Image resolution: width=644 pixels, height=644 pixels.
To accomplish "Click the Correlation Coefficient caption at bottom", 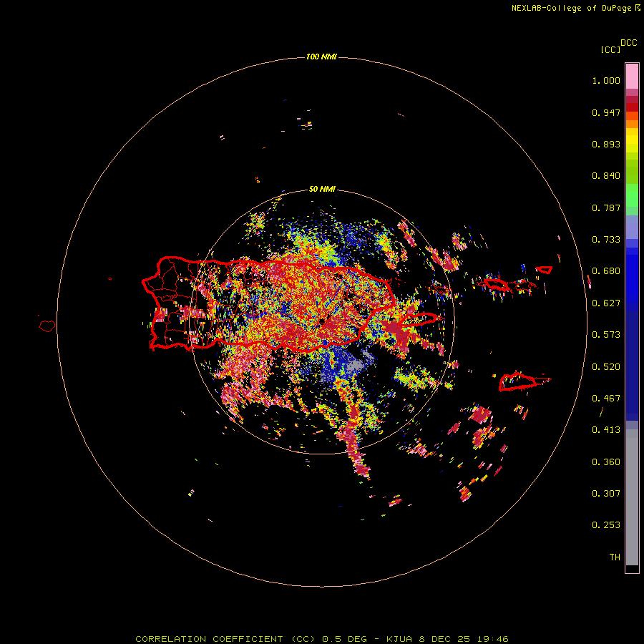I will 322,639.
